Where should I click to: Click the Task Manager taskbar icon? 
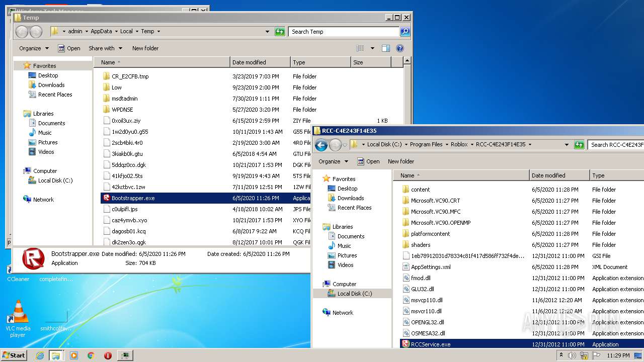125,355
